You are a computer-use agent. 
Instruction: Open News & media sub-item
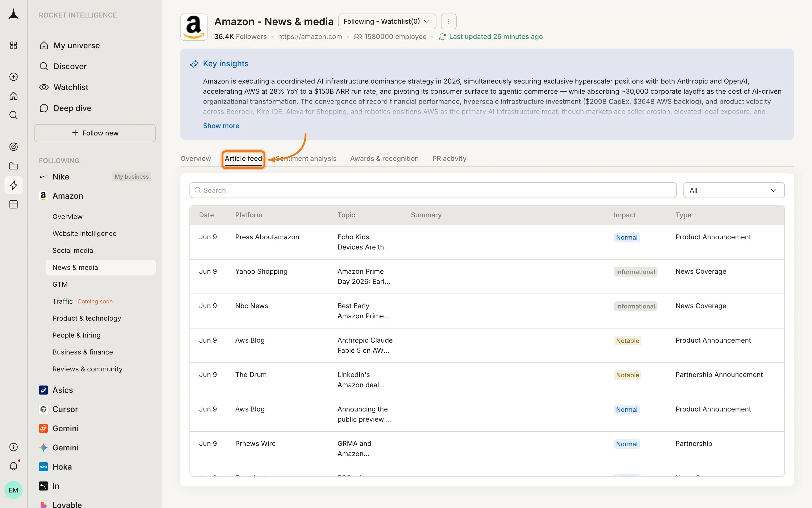(x=100, y=268)
